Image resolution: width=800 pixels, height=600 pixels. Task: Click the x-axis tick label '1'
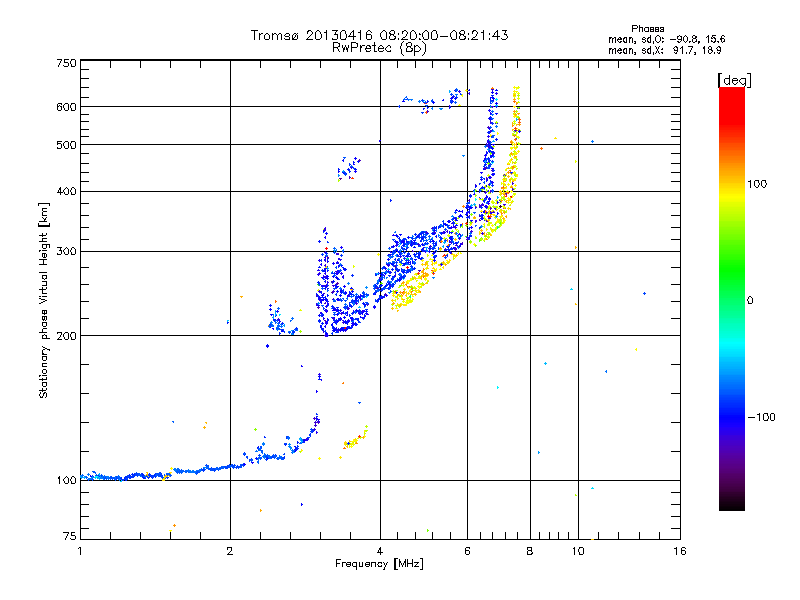[80, 551]
